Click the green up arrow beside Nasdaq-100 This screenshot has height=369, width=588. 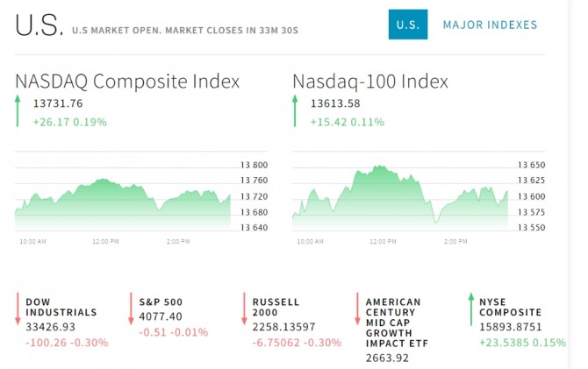[295, 111]
